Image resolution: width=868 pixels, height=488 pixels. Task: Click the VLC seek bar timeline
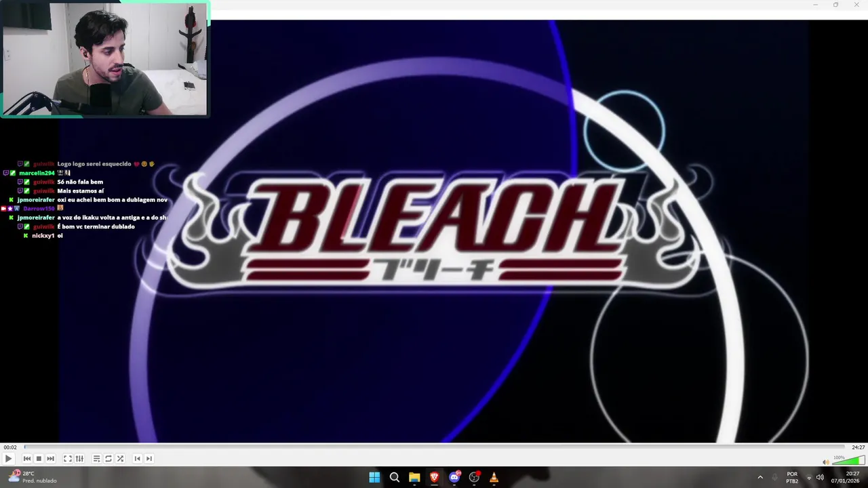coord(434,447)
